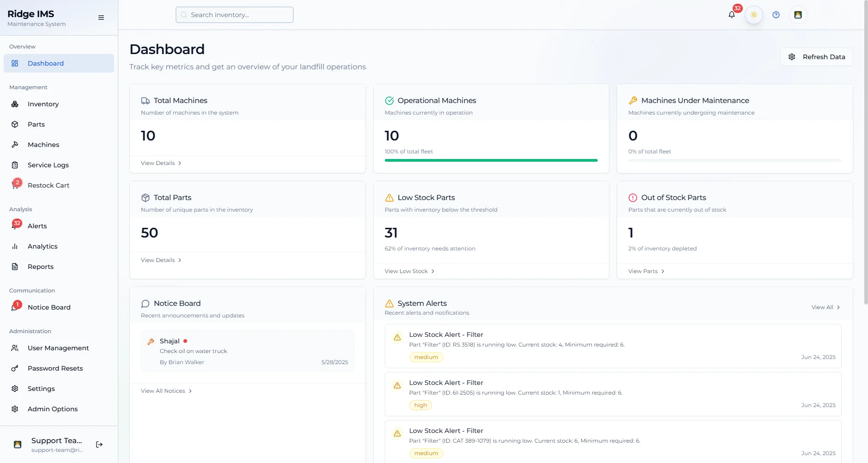The width and height of the screenshot is (868, 463).
Task: Open User Management from Administration menu
Action: point(58,348)
